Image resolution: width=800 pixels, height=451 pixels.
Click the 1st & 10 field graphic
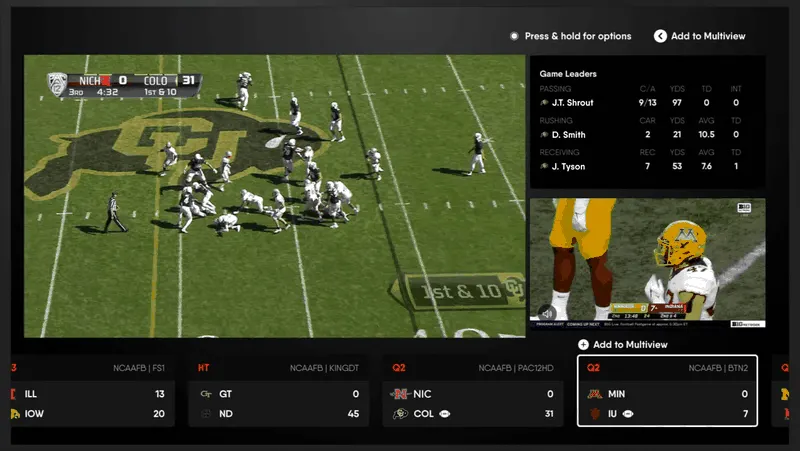point(459,291)
